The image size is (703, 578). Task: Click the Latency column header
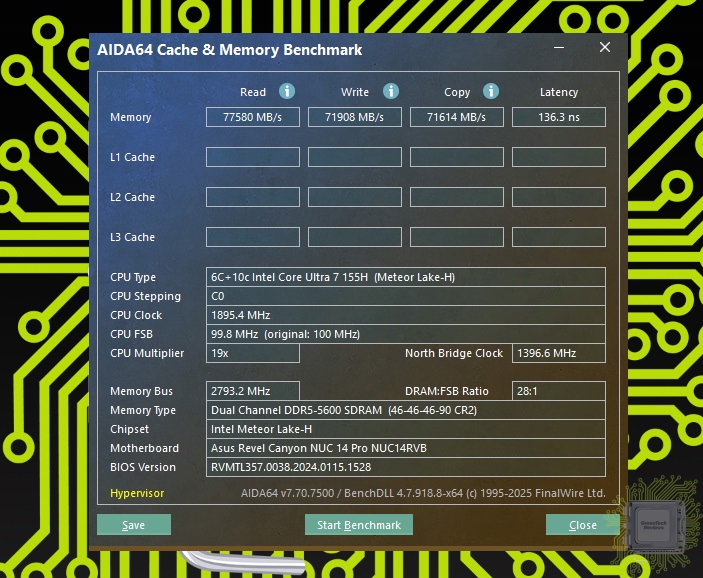[559, 92]
